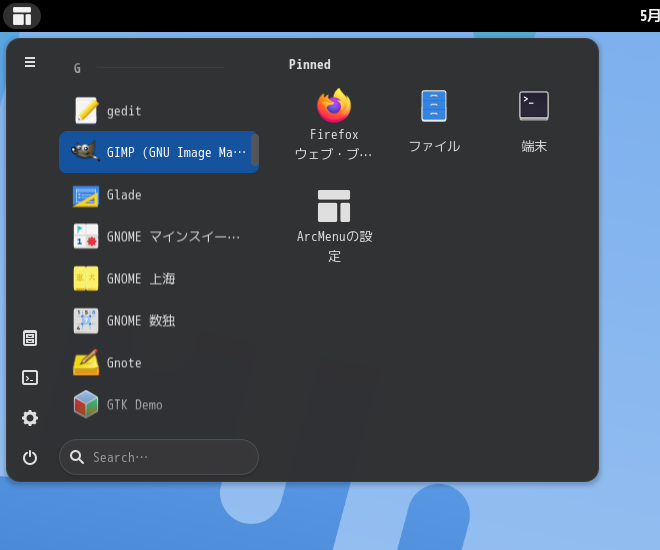Open pinned ファイル file manager icon
660x550 pixels.
(x=434, y=106)
